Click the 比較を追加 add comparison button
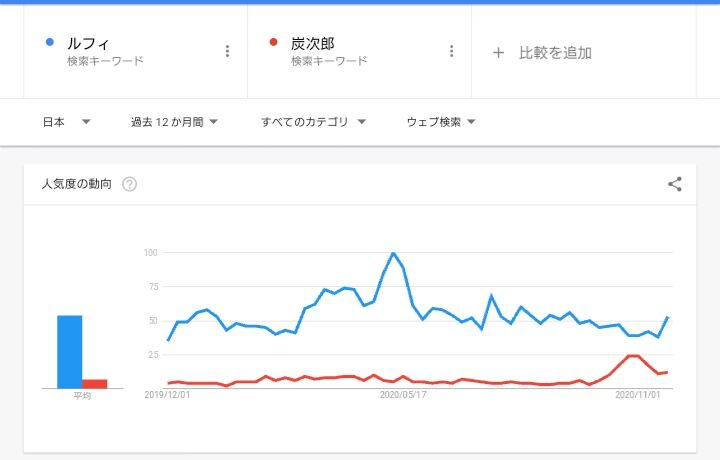Image resolution: width=720 pixels, height=460 pixels. [542, 53]
